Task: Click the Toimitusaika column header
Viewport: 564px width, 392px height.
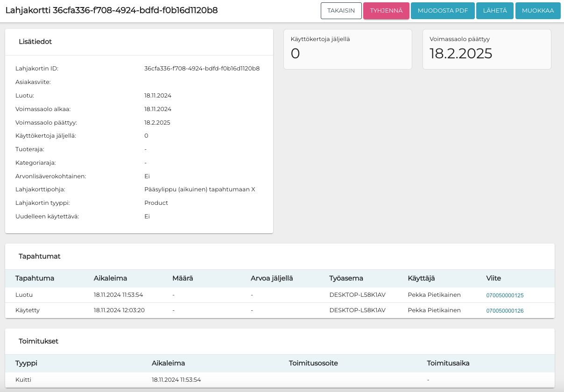Action: [448, 363]
